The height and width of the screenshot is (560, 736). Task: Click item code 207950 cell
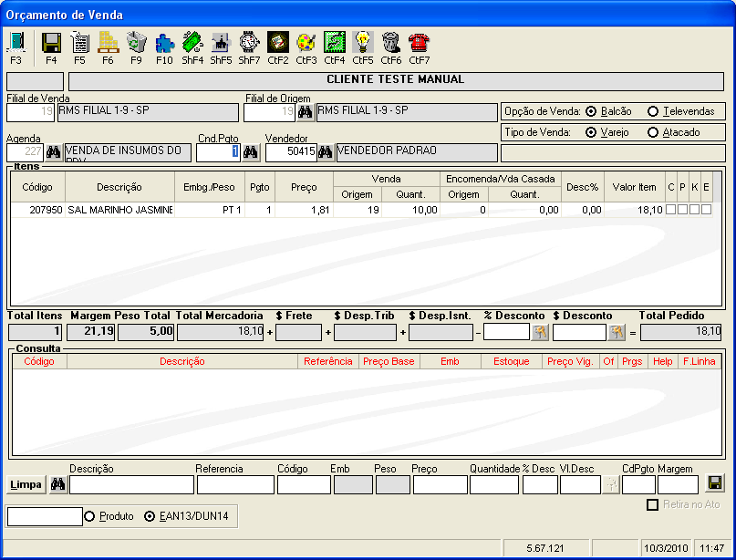point(38,210)
